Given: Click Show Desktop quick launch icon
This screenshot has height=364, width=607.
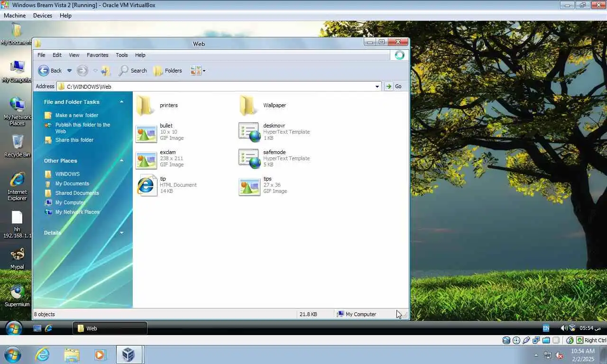Looking at the screenshot, I should pyautogui.click(x=37, y=328).
